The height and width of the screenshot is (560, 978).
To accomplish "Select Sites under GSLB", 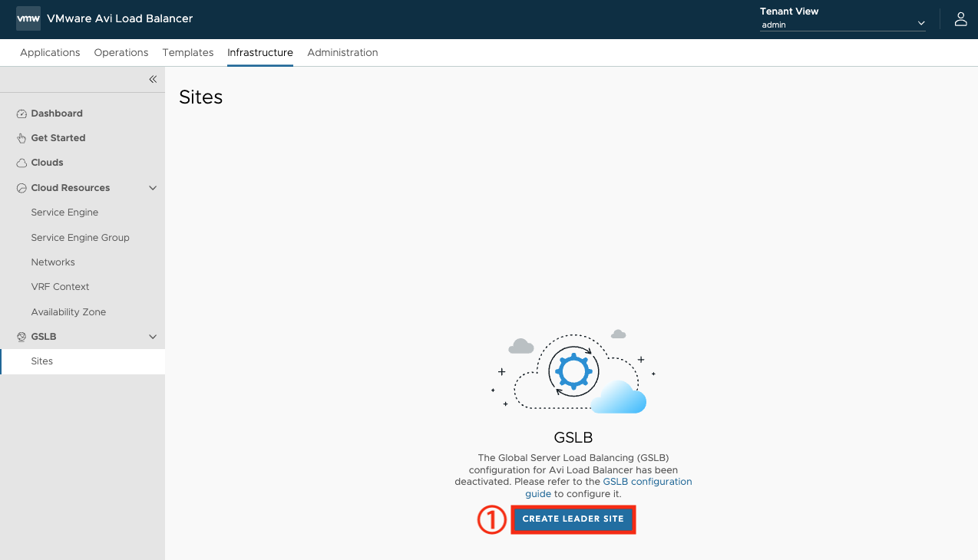I will pyautogui.click(x=82, y=361).
